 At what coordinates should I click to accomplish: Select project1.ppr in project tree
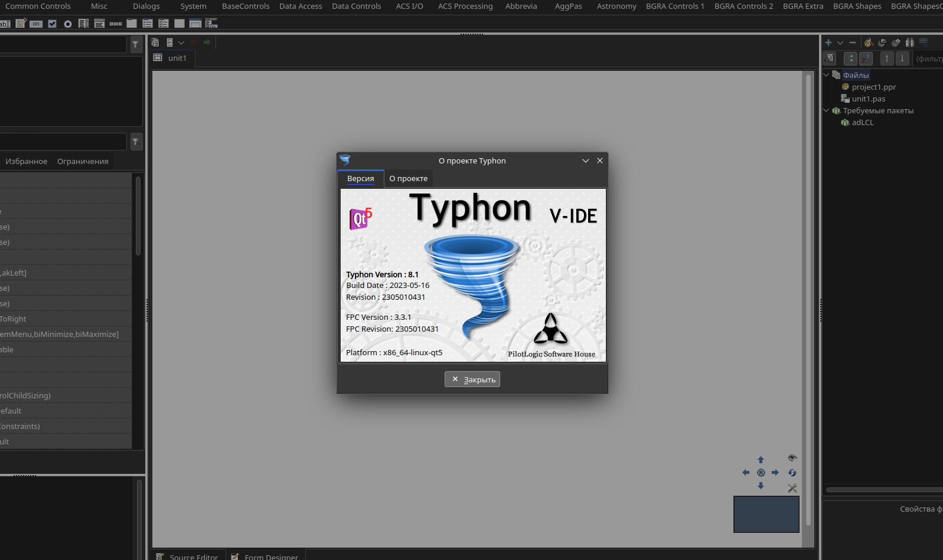pos(874,87)
